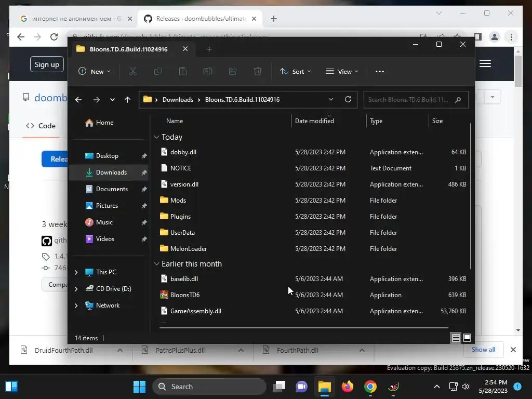Expand the address bar history dropdown
532x399 pixels.
tap(331, 99)
